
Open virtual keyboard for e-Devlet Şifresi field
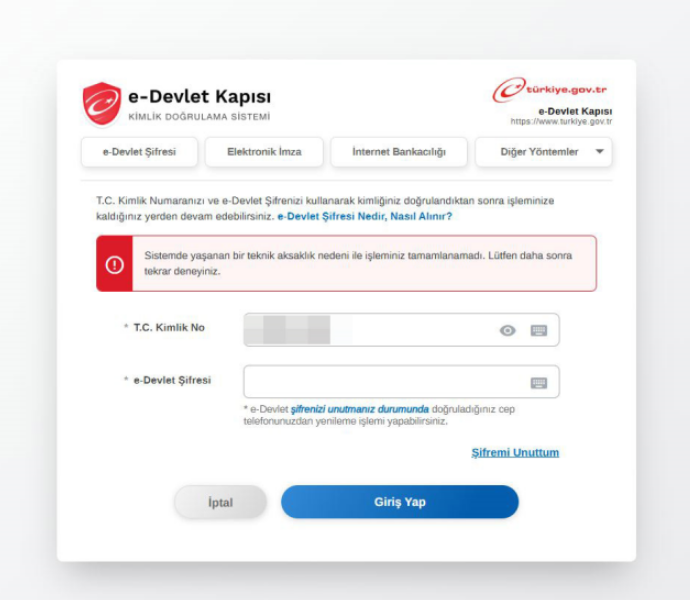pyautogui.click(x=539, y=383)
